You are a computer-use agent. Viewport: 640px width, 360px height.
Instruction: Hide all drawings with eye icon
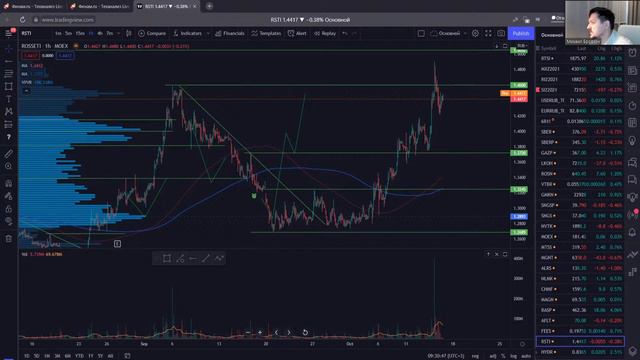[x=8, y=222]
